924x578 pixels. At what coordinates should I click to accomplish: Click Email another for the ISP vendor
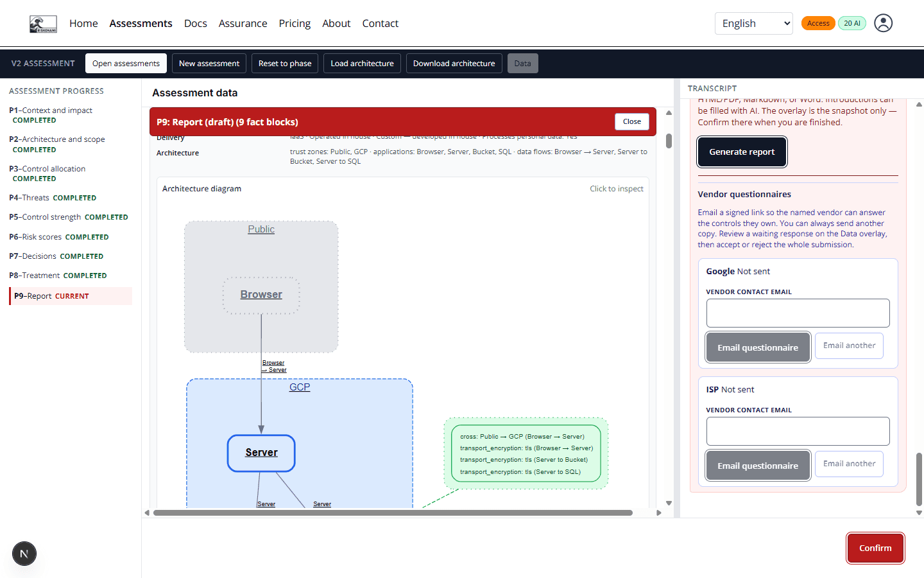click(849, 464)
